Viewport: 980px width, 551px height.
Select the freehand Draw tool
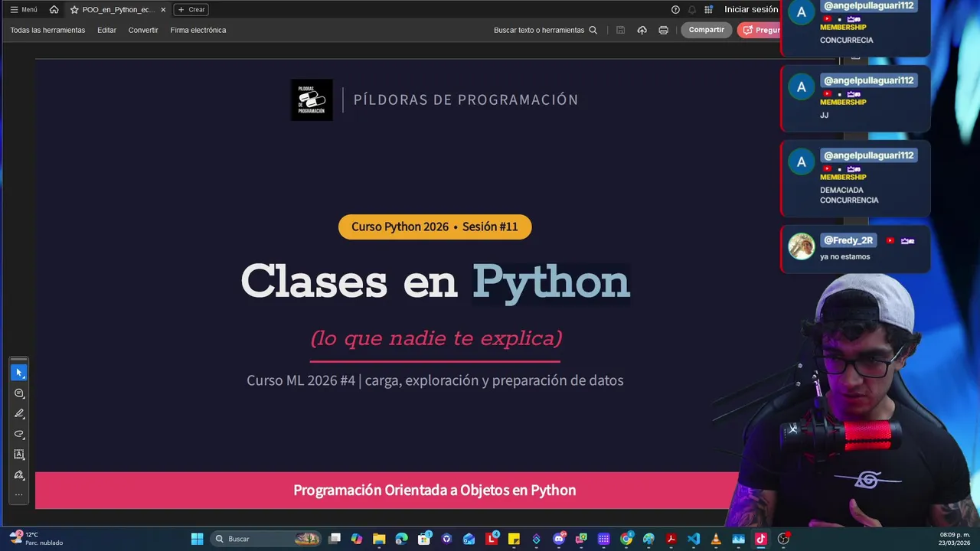[x=19, y=434]
